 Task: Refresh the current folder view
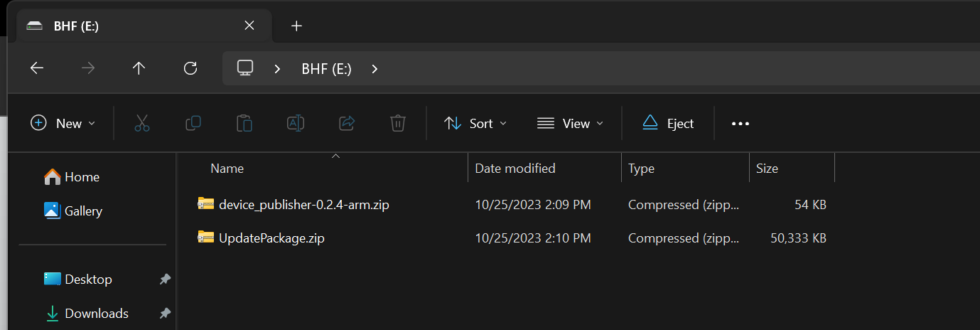190,68
